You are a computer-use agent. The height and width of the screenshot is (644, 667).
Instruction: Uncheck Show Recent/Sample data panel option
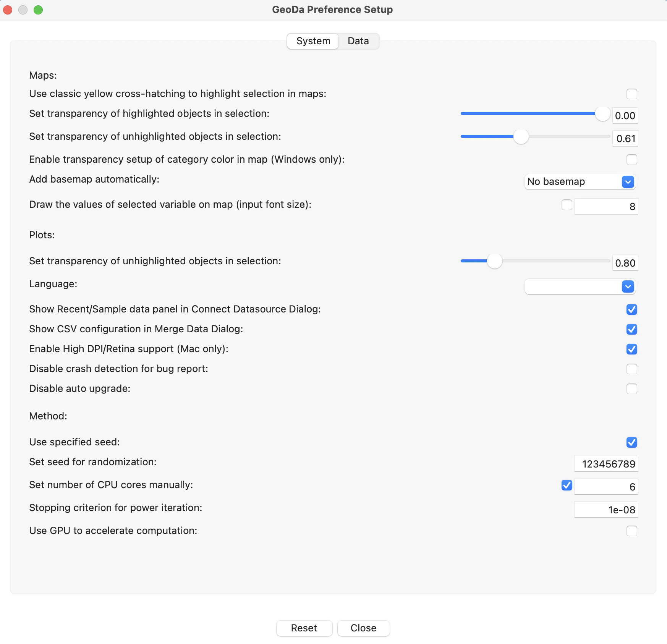click(632, 309)
